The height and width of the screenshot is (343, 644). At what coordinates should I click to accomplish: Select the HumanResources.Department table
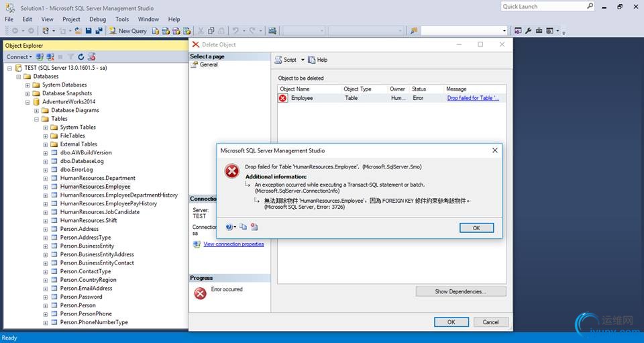(98, 179)
